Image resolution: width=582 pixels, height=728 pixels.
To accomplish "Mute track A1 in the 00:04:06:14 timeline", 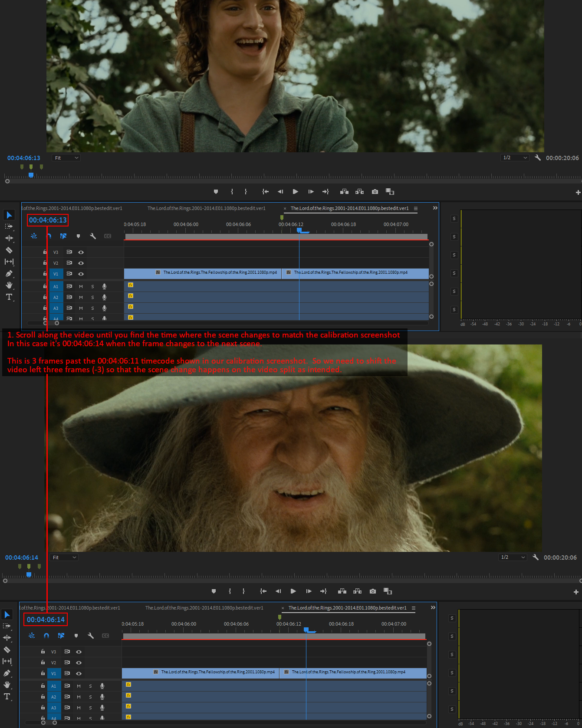I will tap(79, 686).
